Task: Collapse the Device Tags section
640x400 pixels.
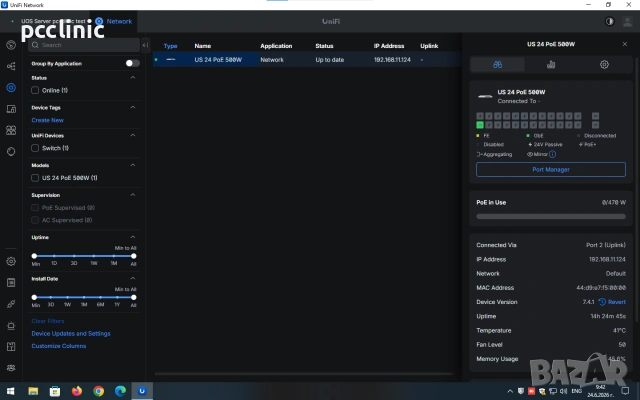Action: (133, 107)
